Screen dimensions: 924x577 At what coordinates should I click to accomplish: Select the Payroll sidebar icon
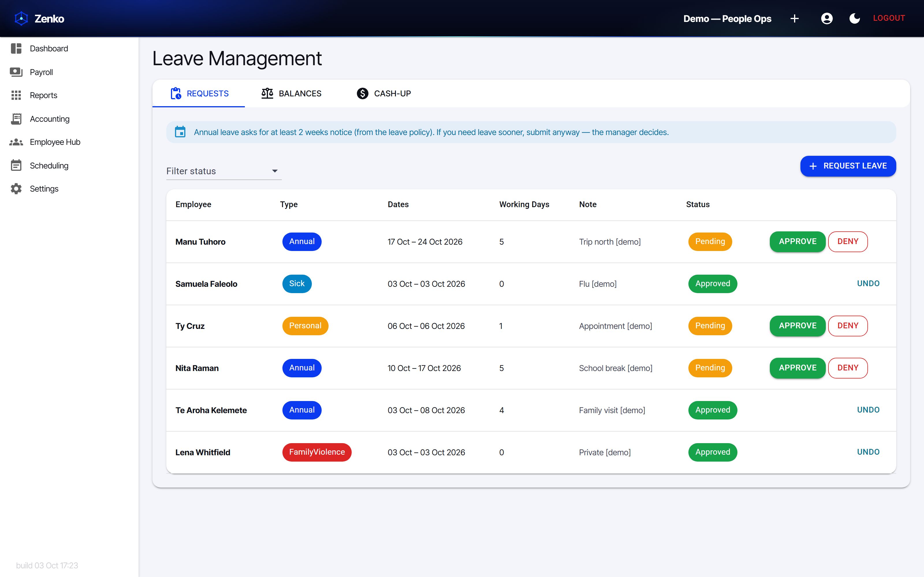16,72
